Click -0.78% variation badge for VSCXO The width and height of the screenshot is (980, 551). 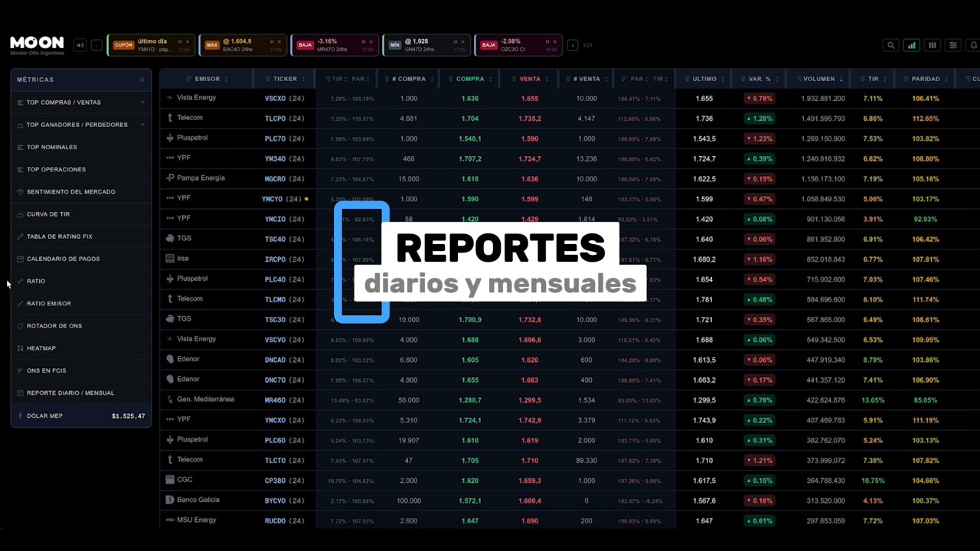pos(759,99)
